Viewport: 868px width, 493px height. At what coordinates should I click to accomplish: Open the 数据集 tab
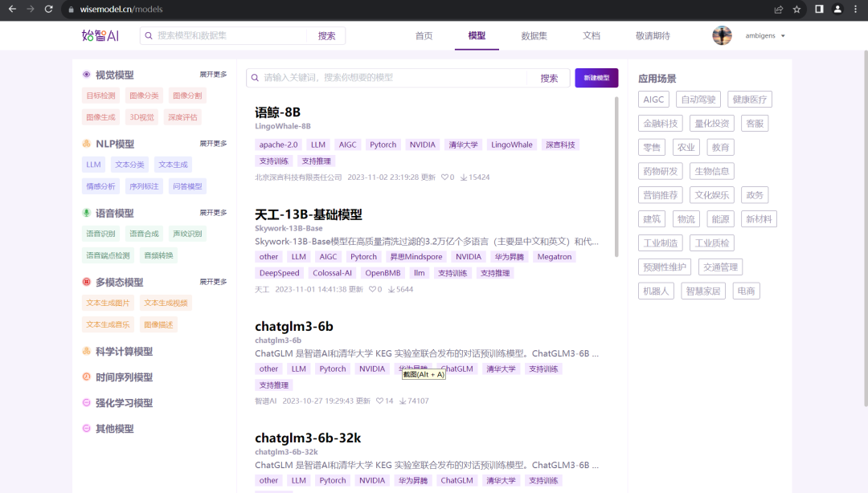pyautogui.click(x=534, y=35)
